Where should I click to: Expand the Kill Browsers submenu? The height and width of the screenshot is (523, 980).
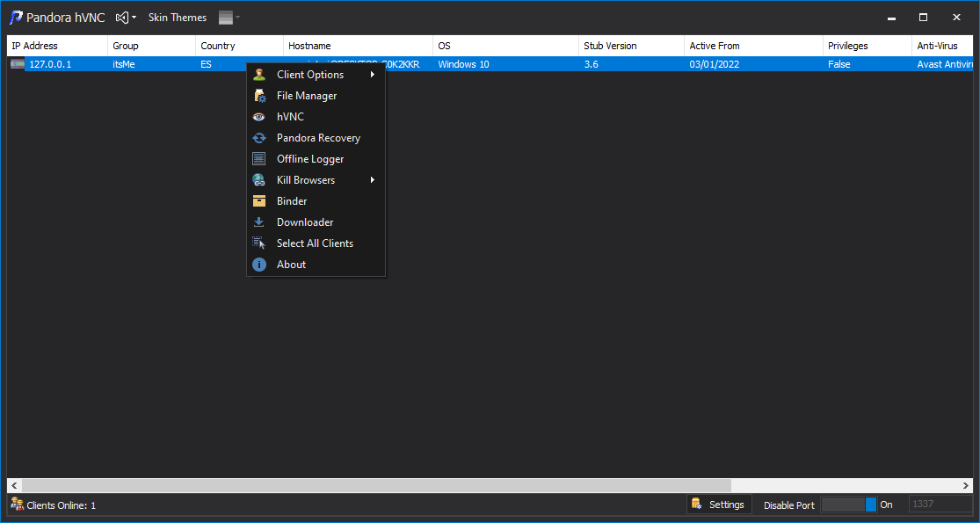316,180
